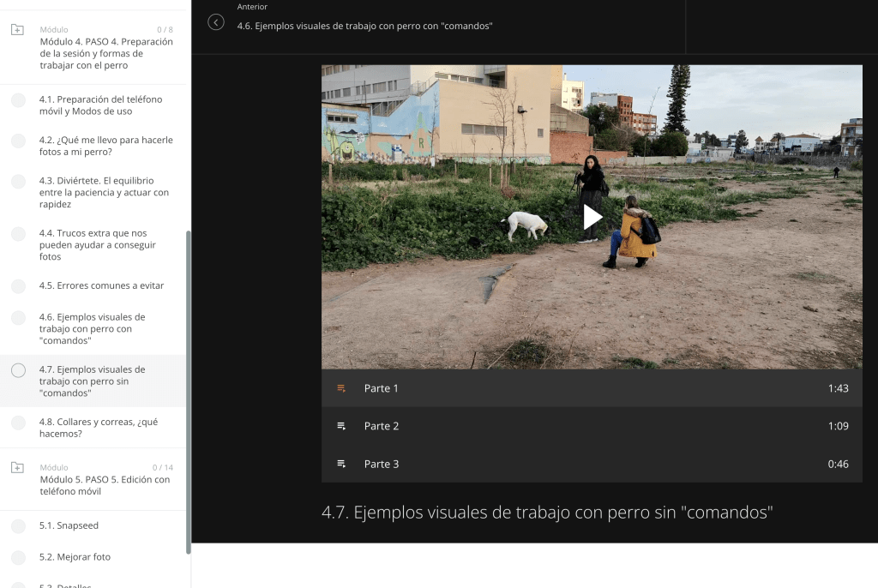The height and width of the screenshot is (588, 878).
Task: Open lesson 5.2 Mejorar foto
Action: click(x=75, y=556)
